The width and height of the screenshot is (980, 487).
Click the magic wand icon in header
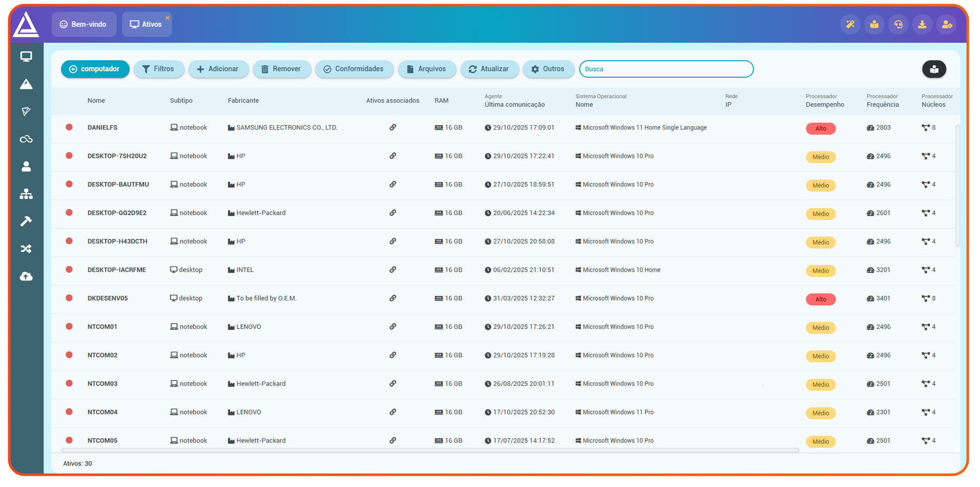click(x=850, y=25)
